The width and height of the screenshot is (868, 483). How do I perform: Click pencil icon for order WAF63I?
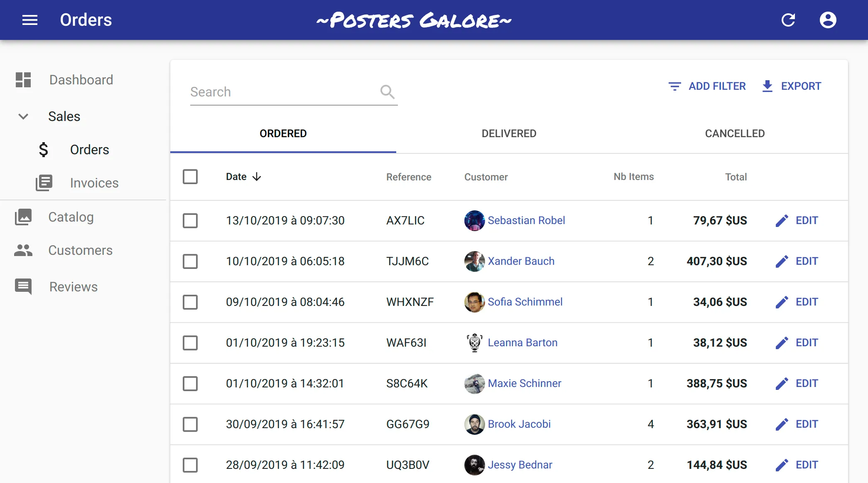pyautogui.click(x=782, y=343)
